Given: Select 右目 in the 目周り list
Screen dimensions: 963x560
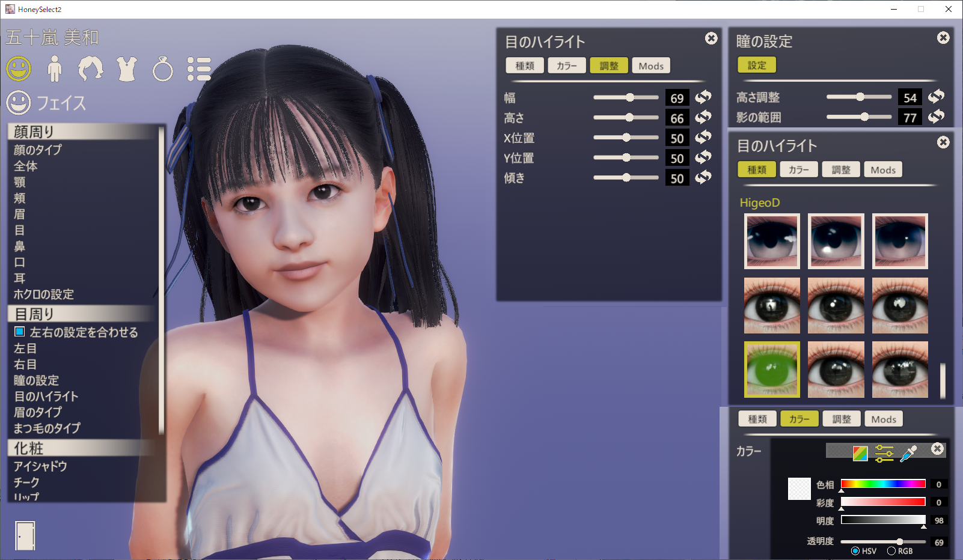Looking at the screenshot, I should click(25, 364).
